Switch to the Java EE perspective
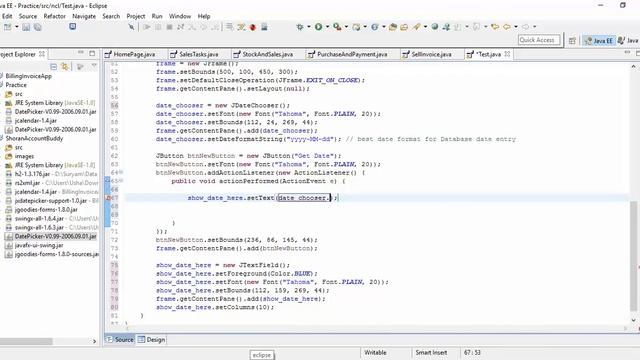Viewport: 640px width, 360px height. [599, 40]
